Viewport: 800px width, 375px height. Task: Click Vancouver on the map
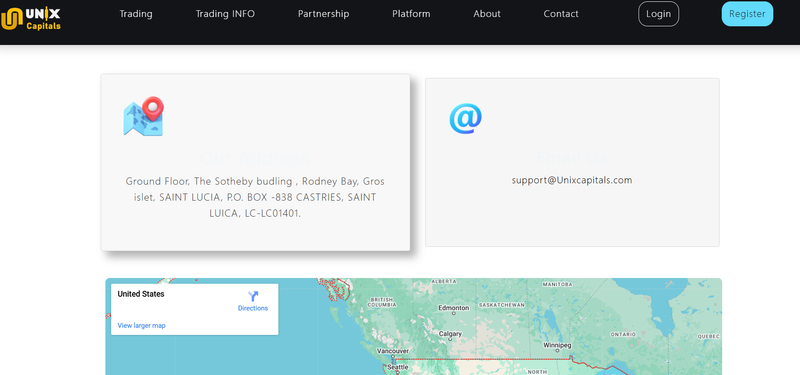click(x=393, y=351)
